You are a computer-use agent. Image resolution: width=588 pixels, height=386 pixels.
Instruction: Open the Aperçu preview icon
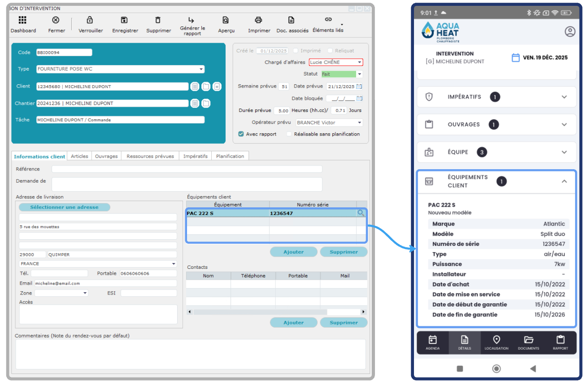[x=226, y=20]
